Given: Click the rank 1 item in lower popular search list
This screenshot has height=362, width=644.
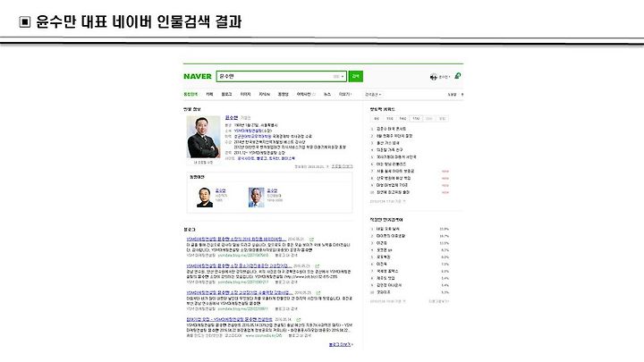Looking at the screenshot, I should coord(387,229).
